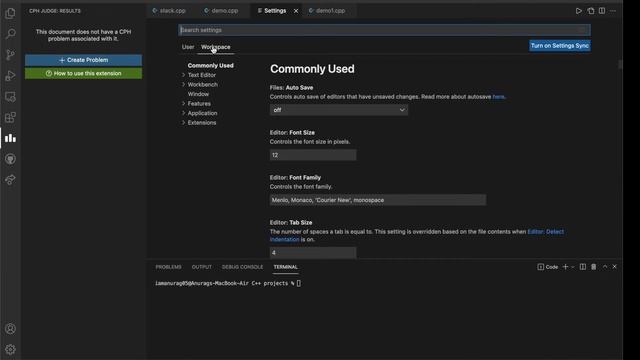This screenshot has width=640, height=360.
Task: Switch to the demo.cpp tab
Action: [x=224, y=11]
